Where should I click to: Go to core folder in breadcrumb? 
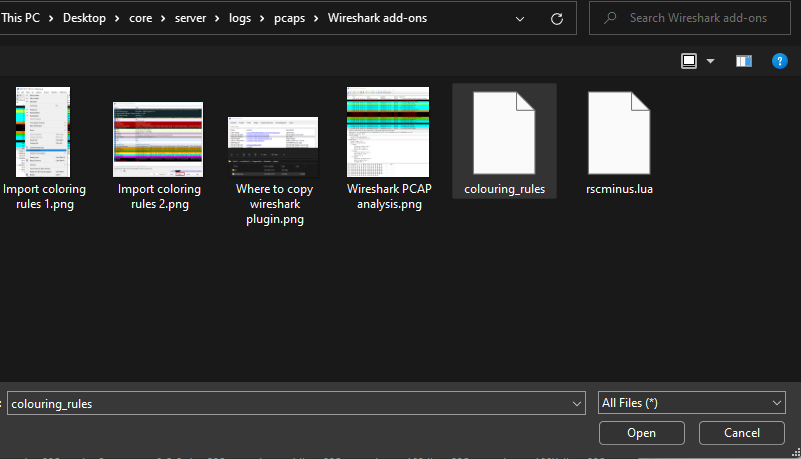point(140,18)
